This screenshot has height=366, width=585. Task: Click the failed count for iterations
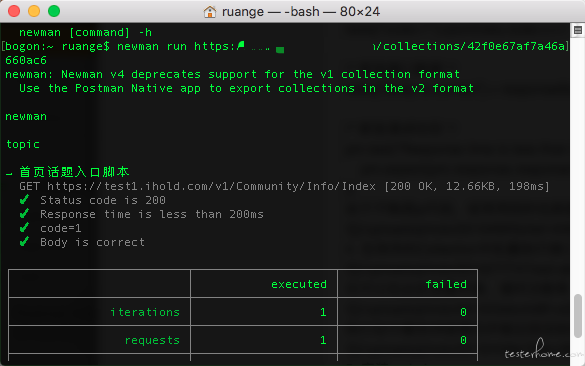[x=463, y=312]
